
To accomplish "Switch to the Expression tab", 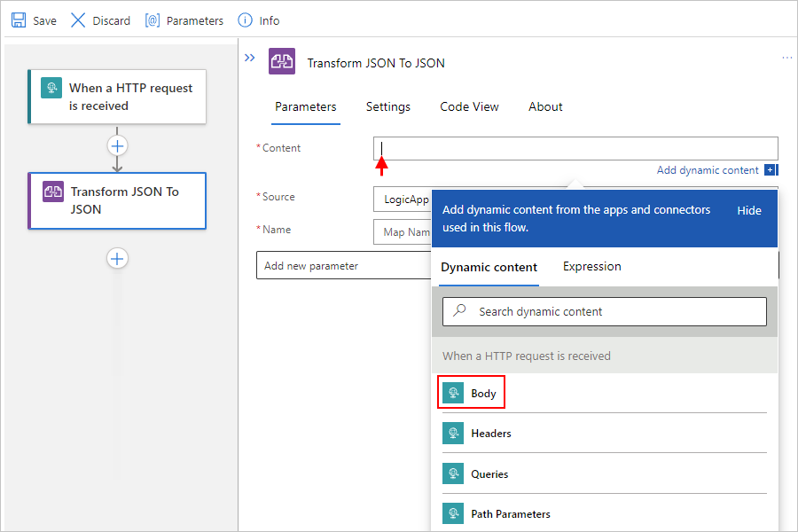I will coord(591,266).
